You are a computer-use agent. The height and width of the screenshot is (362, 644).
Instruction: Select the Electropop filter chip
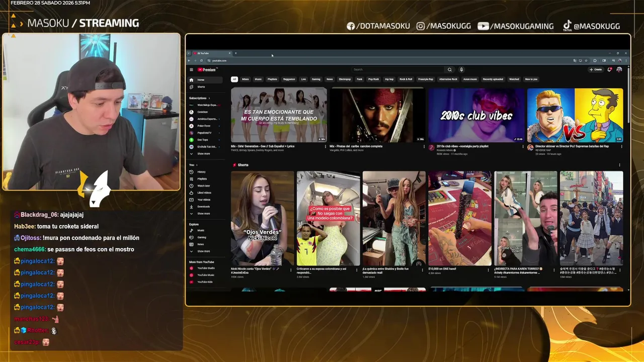[345, 79]
